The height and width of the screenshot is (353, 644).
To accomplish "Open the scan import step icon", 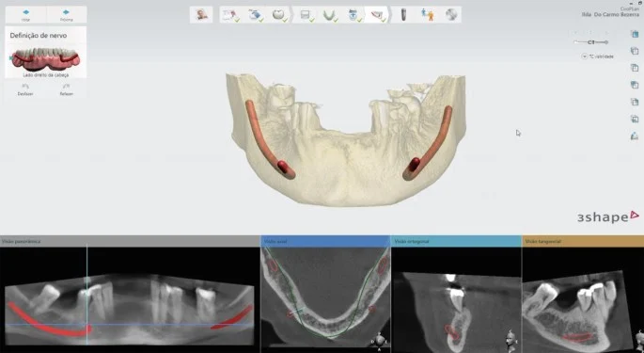I will pos(255,15).
